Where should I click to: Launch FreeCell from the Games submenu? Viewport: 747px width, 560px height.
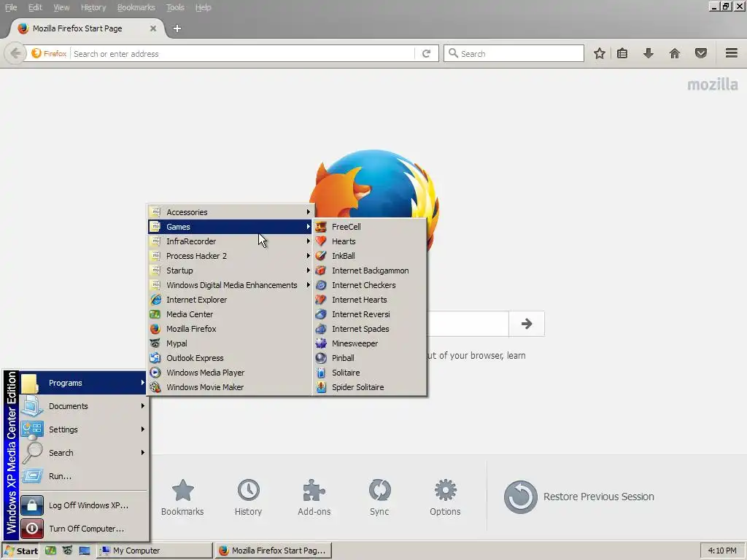[x=369, y=227]
